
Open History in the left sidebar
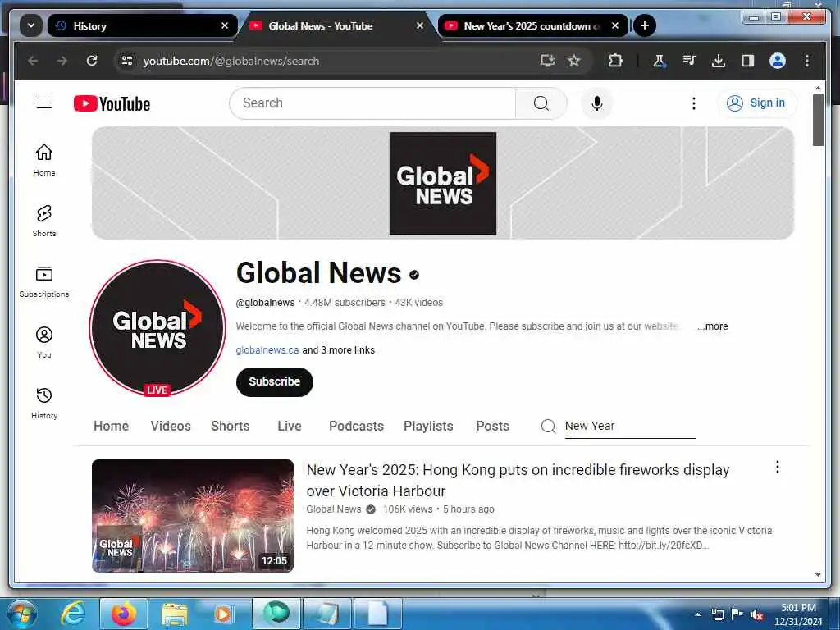pyautogui.click(x=44, y=403)
